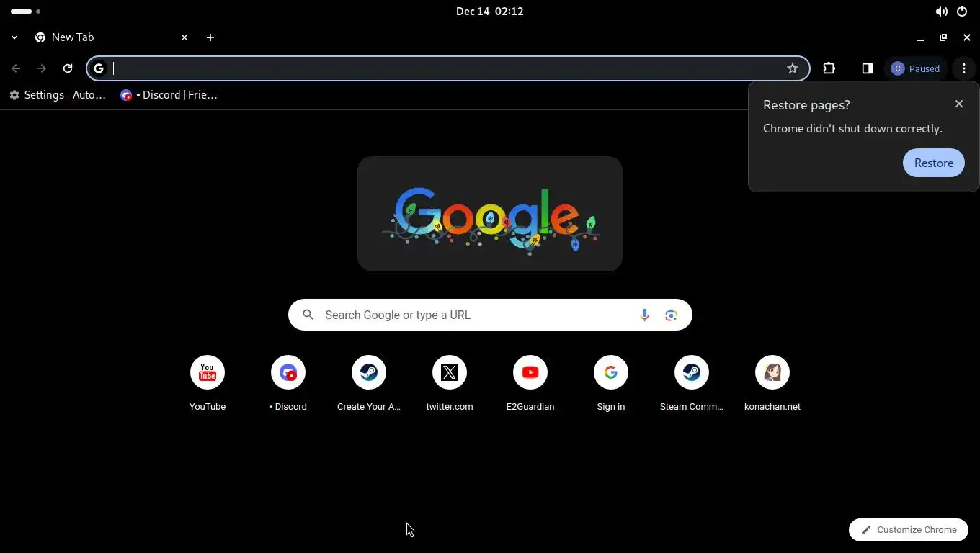Open the YouTube shortcut tile
Image resolution: width=980 pixels, height=553 pixels.
click(208, 384)
